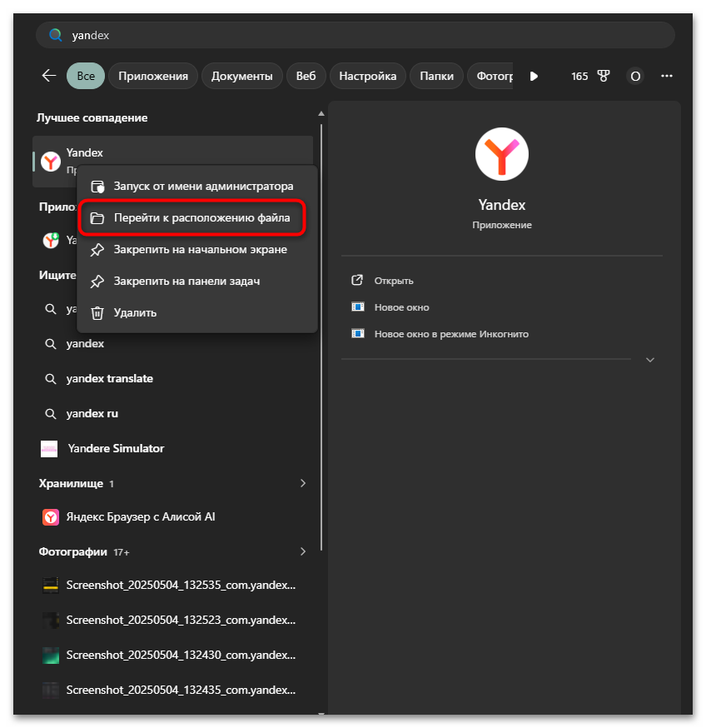Select the yandex search suggestion
This screenshot has width=706, height=728.
(x=172, y=343)
